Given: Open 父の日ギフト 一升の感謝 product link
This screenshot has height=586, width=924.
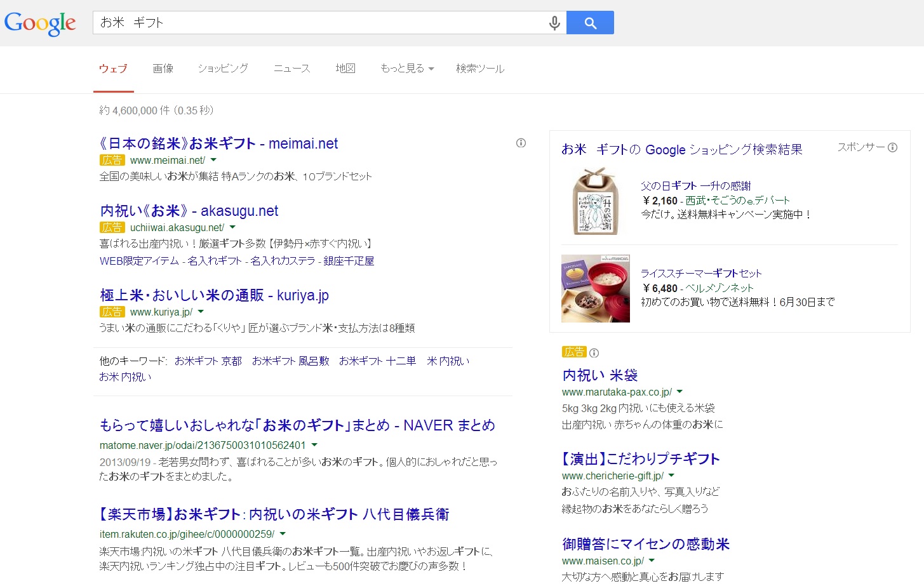Looking at the screenshot, I should 696,186.
